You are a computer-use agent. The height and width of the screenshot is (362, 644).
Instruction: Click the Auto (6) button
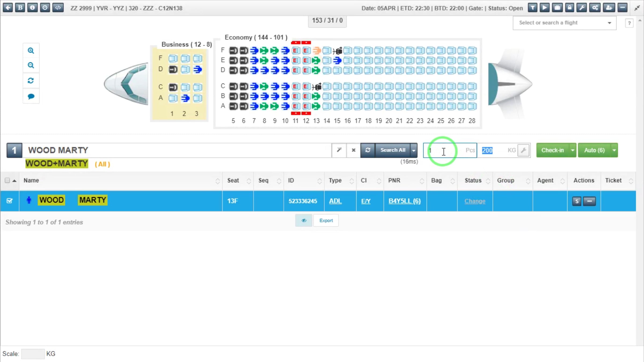(x=594, y=150)
